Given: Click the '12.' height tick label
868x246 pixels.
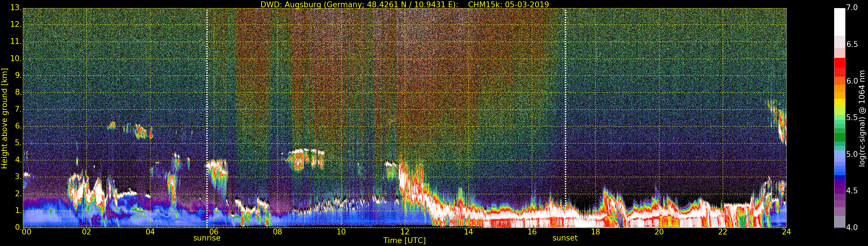Looking at the screenshot, I should coord(16,24).
